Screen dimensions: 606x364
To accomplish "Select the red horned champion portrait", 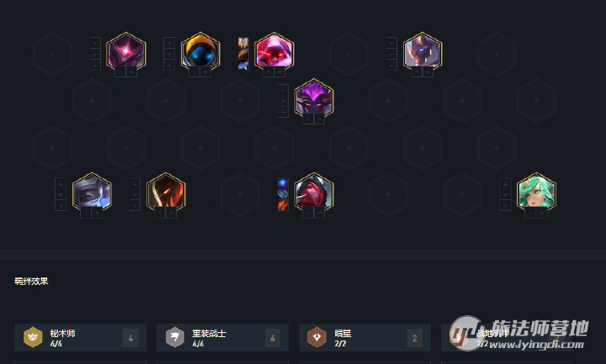I will pyautogui.click(x=314, y=192).
